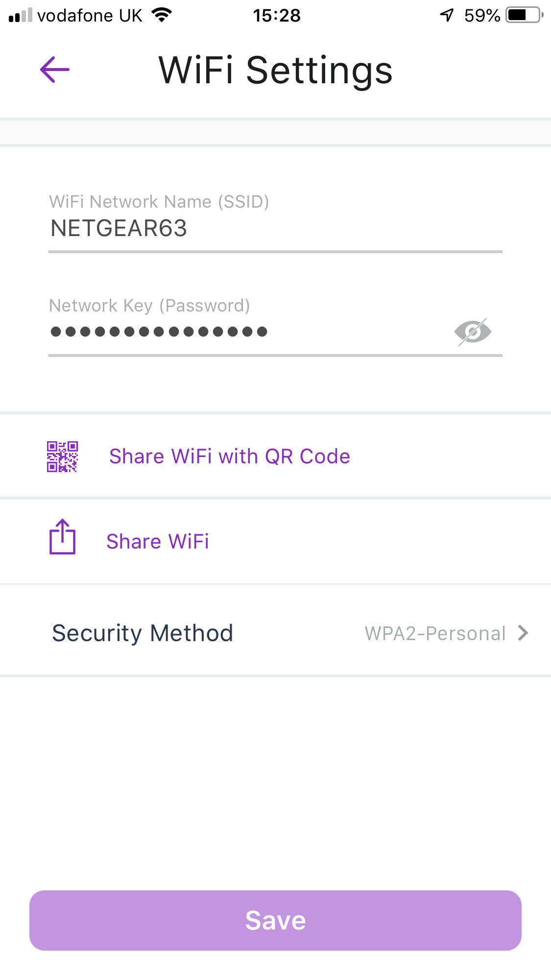Screen dimensions: 551x980
Task: Show the hidden network key
Action: [473, 332]
